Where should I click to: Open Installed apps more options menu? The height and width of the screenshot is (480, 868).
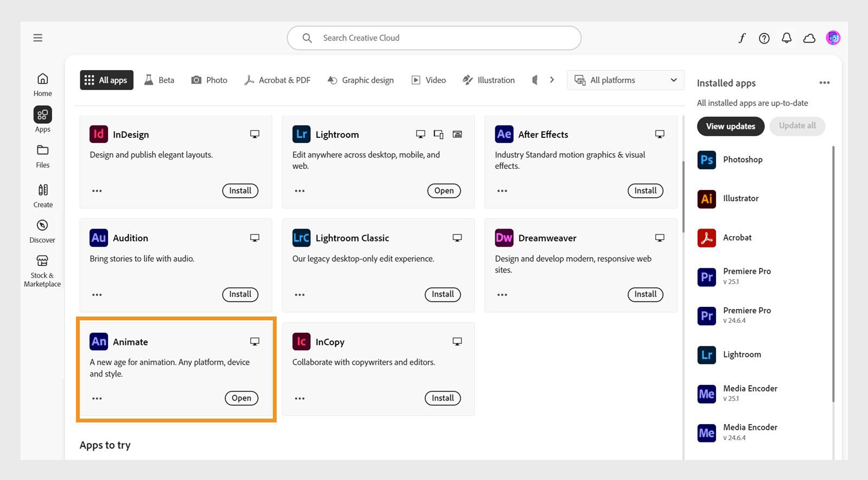(824, 83)
